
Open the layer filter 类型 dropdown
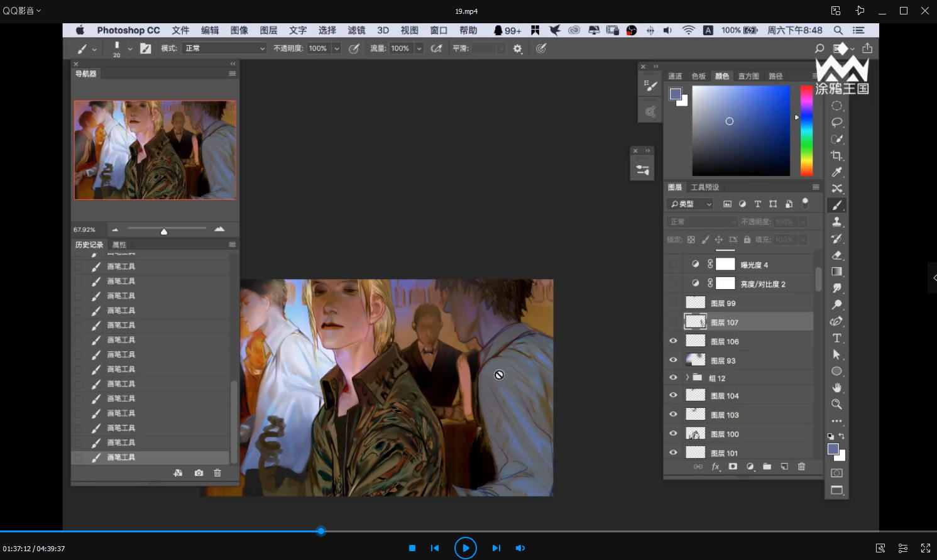coord(690,204)
